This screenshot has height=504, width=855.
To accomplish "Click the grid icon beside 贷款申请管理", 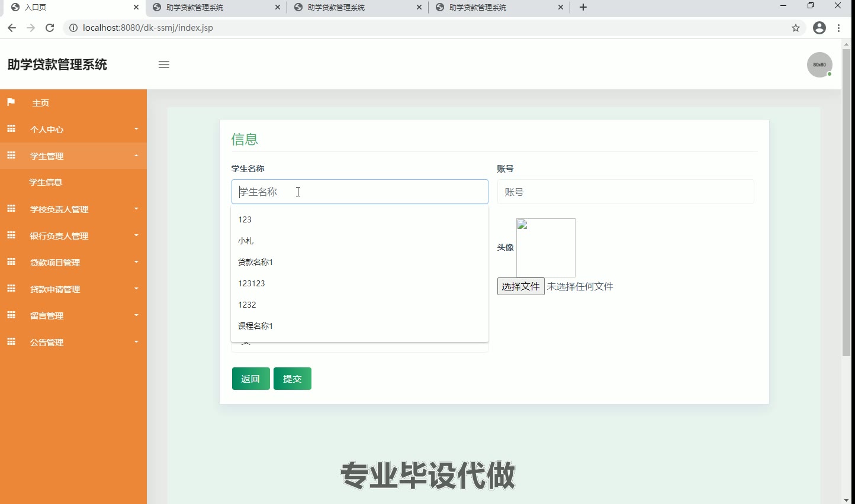I will (11, 289).
